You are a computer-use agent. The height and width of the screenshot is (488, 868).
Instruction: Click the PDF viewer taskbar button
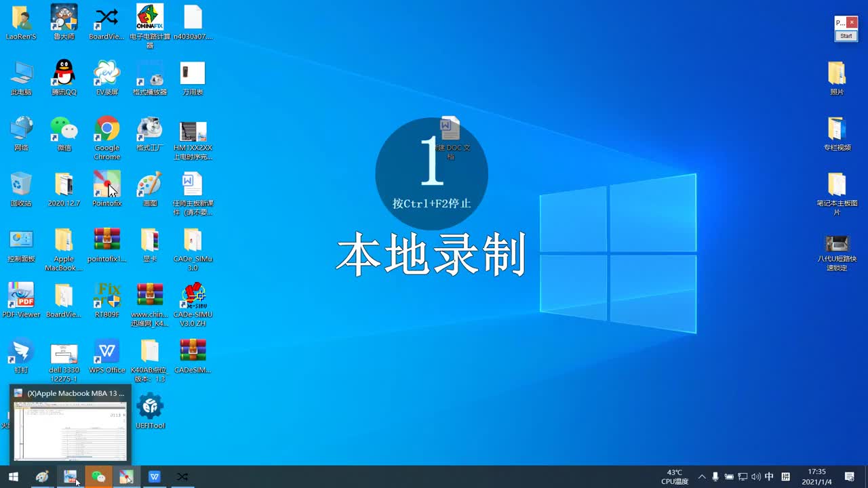(x=70, y=477)
